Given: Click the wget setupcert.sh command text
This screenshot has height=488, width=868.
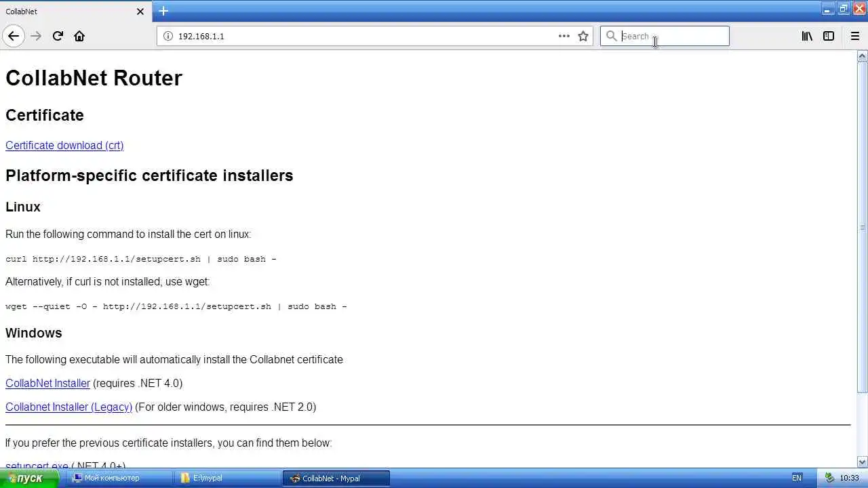Looking at the screenshot, I should (x=176, y=306).
